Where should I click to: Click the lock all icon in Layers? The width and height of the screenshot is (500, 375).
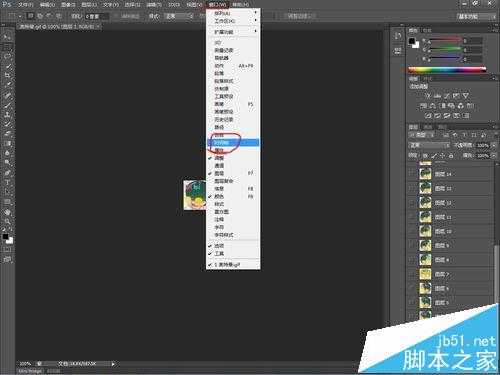[451, 155]
